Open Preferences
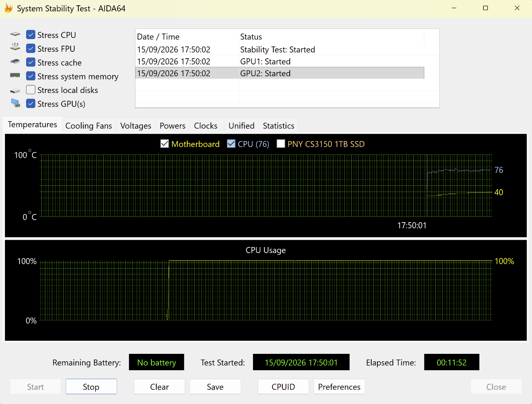 pos(339,386)
